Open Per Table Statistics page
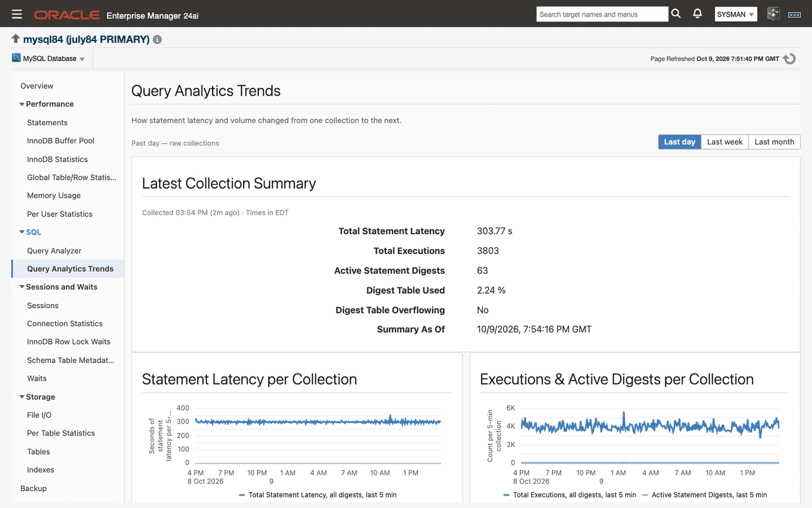Image resolution: width=812 pixels, height=508 pixels. (x=61, y=433)
